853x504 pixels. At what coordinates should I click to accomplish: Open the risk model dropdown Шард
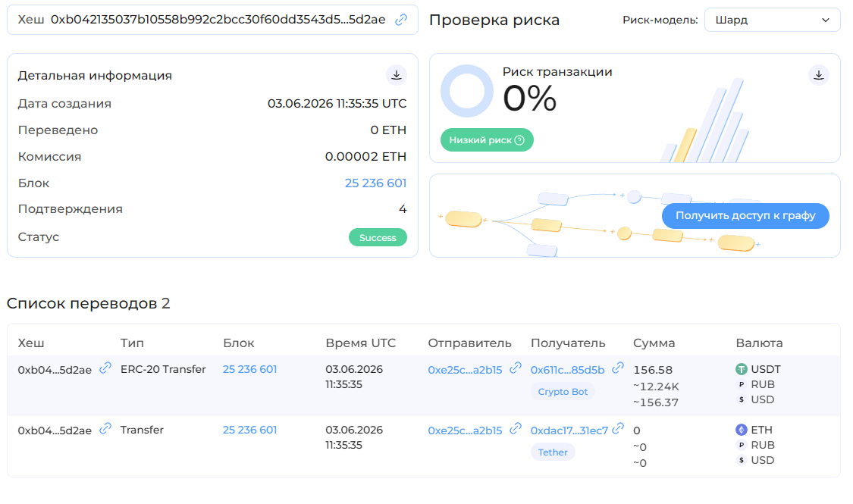click(x=772, y=20)
